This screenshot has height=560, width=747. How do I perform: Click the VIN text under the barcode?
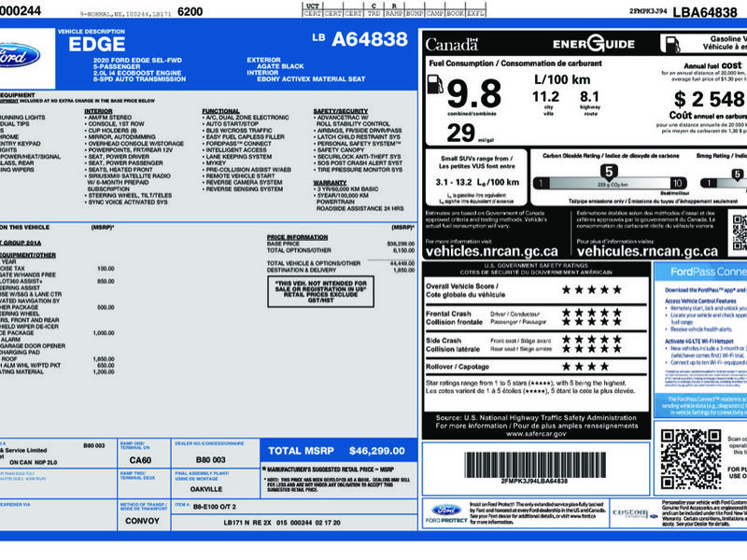tap(534, 481)
